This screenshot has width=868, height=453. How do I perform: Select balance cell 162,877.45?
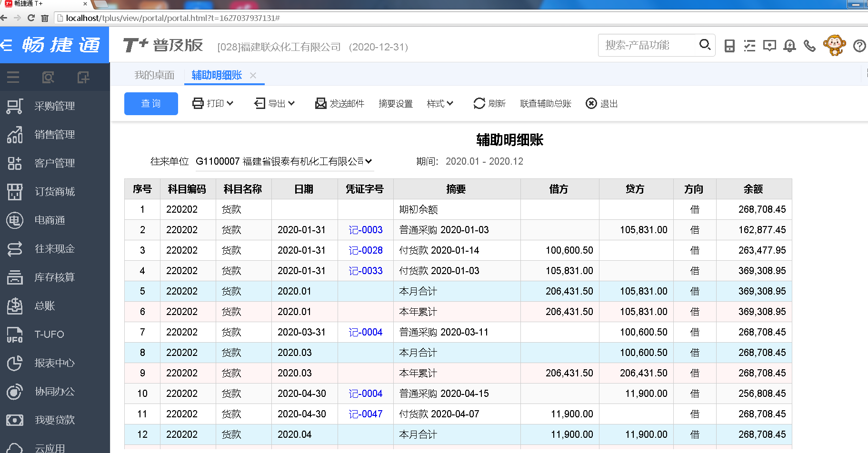(754, 230)
